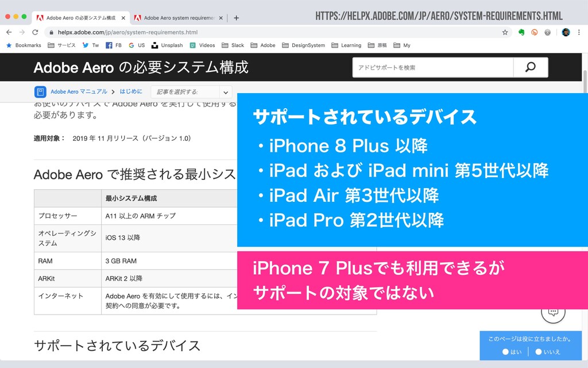
Task: Open the My bookmarks folder
Action: click(402, 45)
